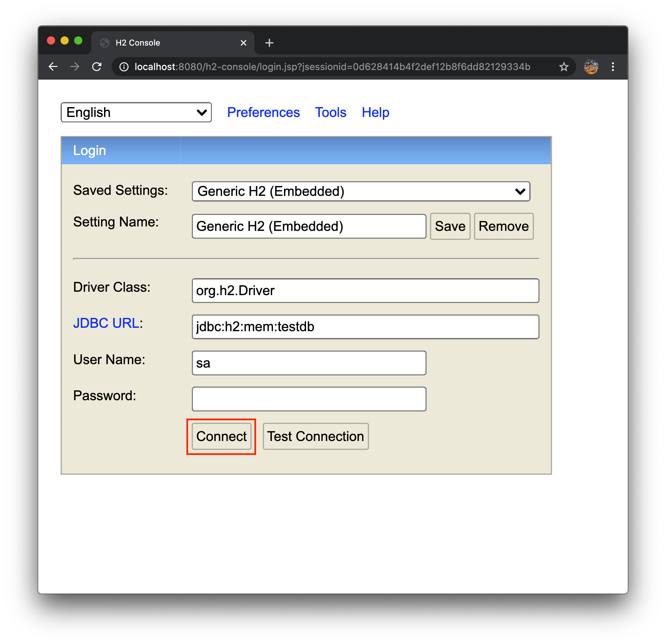Click the JDBC URL label link
The height and width of the screenshot is (644, 666).
(x=106, y=323)
